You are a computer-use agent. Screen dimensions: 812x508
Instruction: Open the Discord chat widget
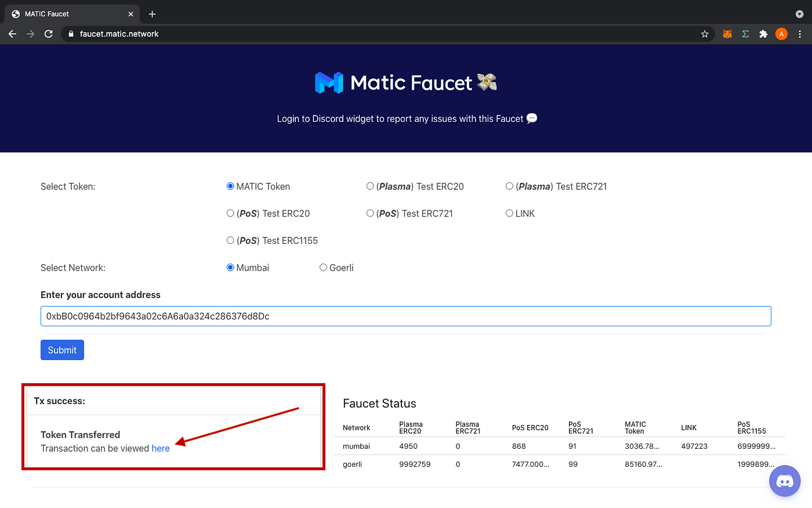point(785,481)
